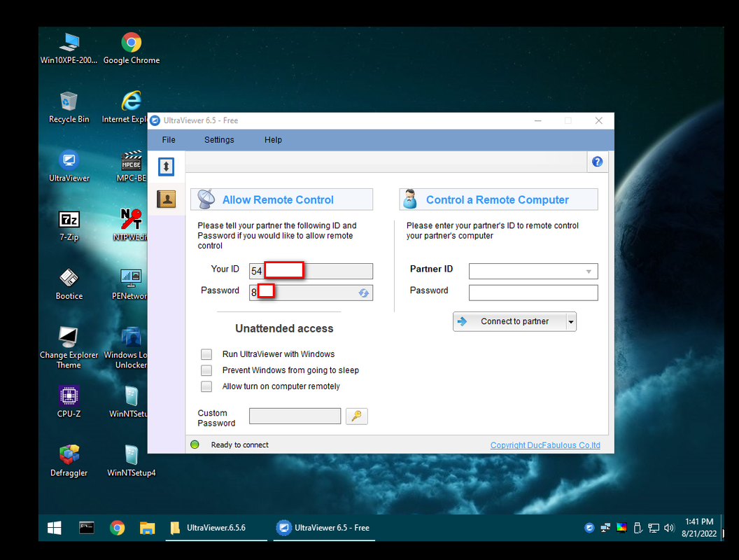Click the key icon beside Custom Password
Image resolution: width=739 pixels, height=560 pixels.
356,416
